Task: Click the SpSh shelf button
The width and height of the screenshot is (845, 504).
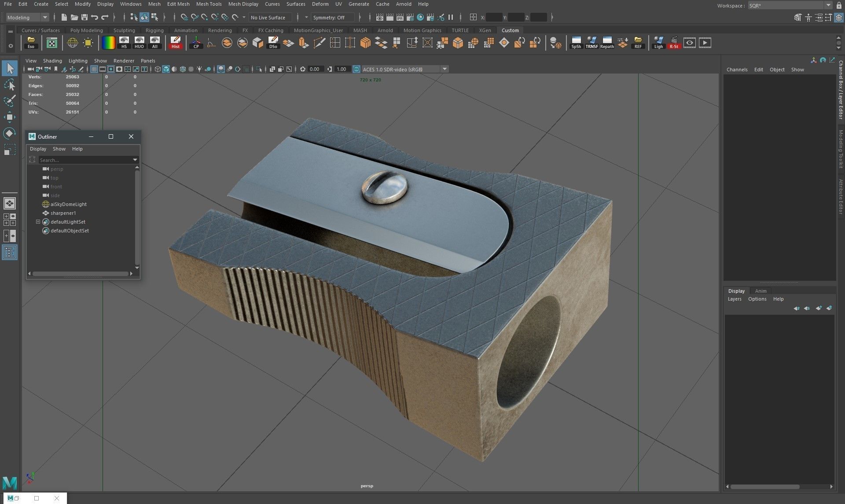Action: click(576, 43)
